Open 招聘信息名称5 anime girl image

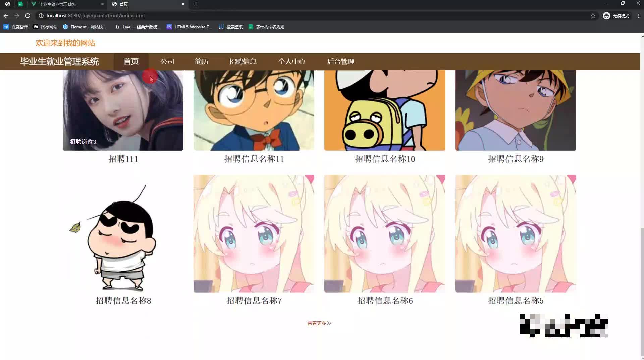516,233
